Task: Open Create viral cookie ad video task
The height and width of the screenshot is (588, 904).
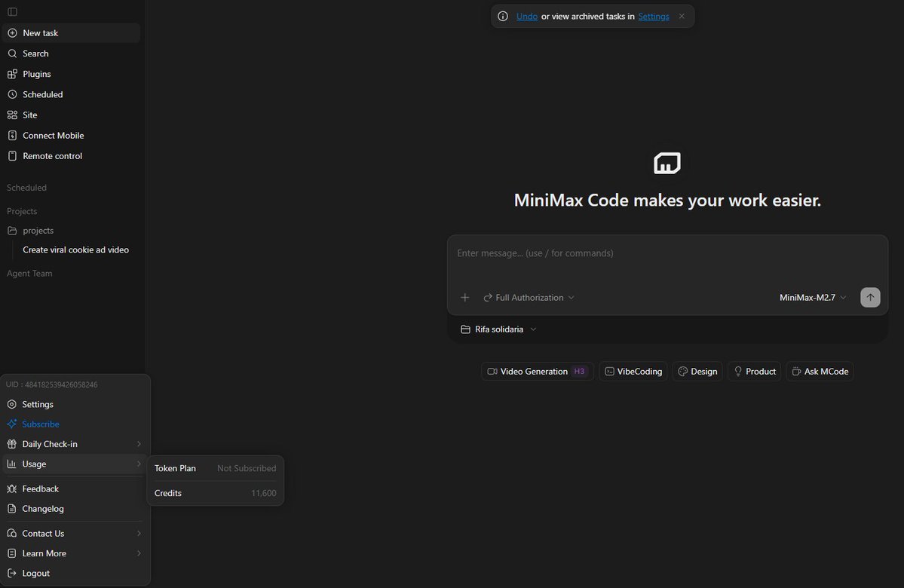Action: 75,250
